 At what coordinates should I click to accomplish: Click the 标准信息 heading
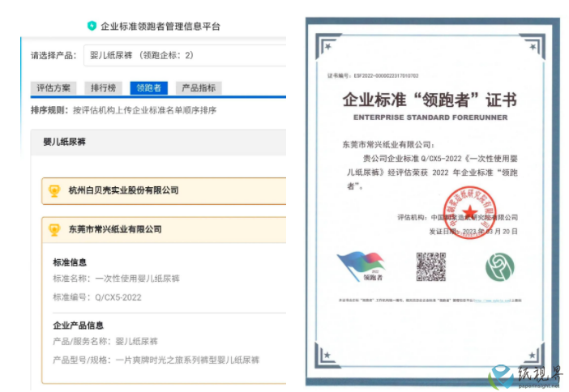coord(70,262)
